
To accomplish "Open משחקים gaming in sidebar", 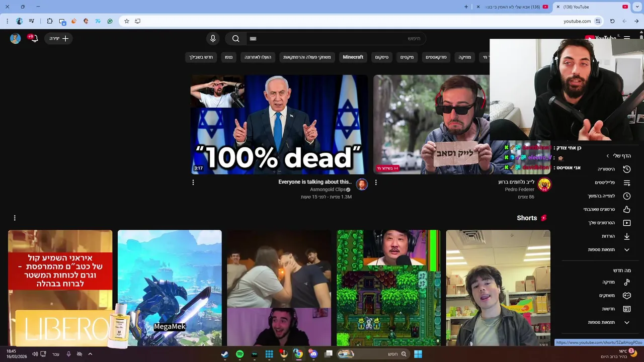I will click(614, 296).
